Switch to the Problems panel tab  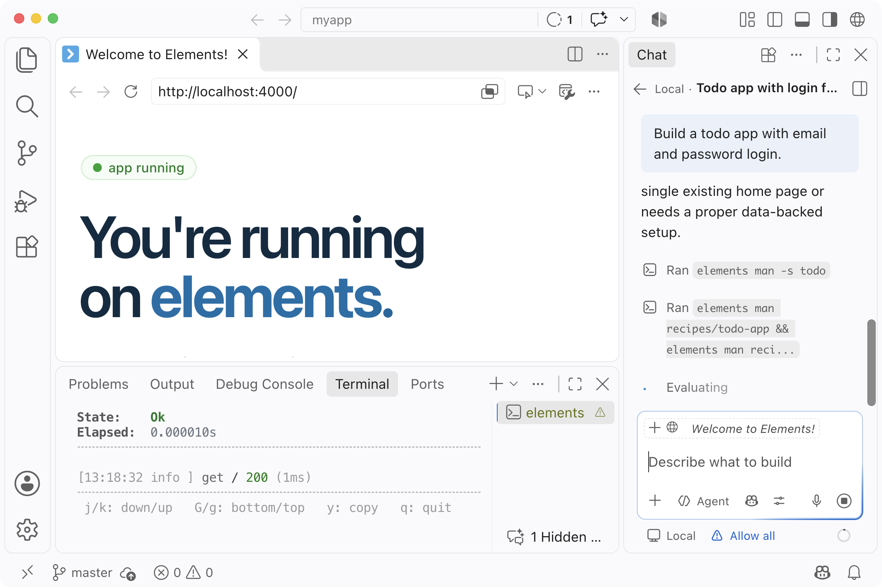tap(98, 384)
